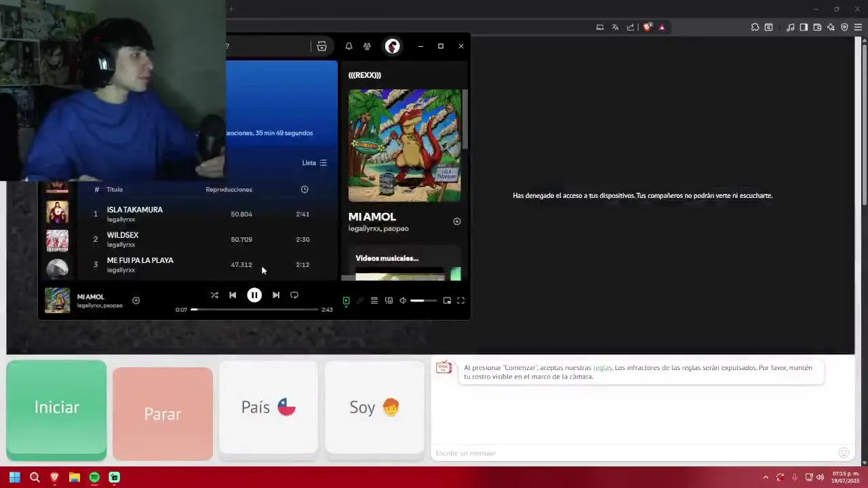Open the MI AMOL title in Now Playing panel
The image size is (868, 488).
[372, 216]
